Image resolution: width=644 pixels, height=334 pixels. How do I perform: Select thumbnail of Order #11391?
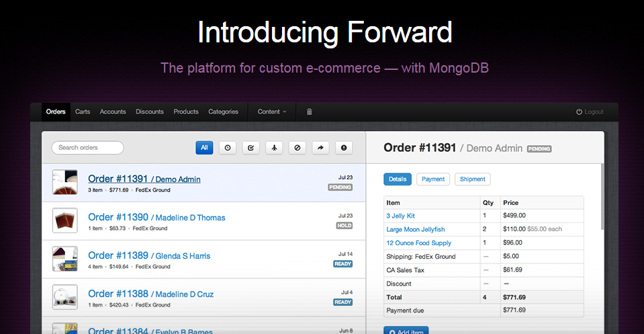[65, 182]
